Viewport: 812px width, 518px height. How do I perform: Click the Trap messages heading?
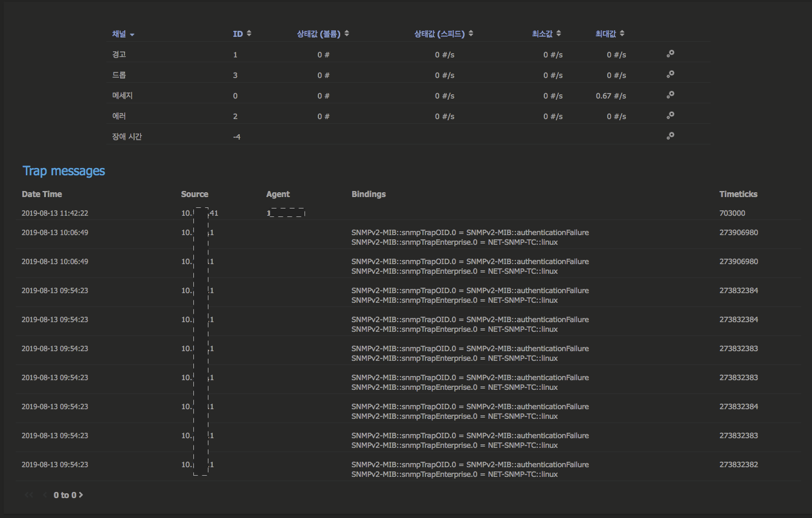pos(64,171)
